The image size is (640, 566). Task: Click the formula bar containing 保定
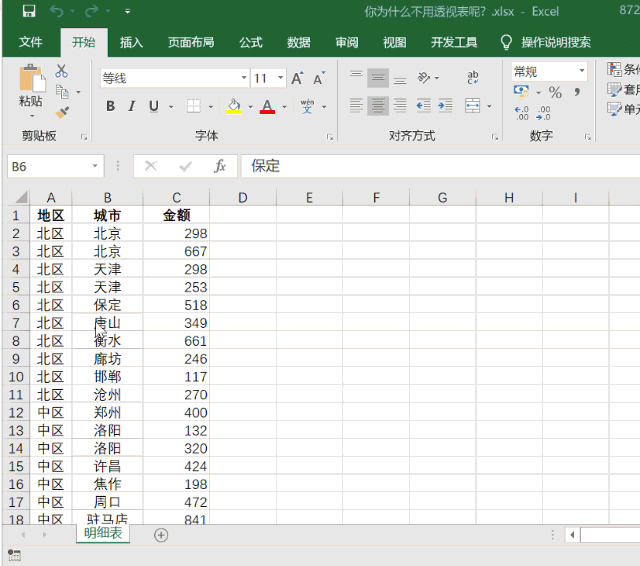pos(440,166)
